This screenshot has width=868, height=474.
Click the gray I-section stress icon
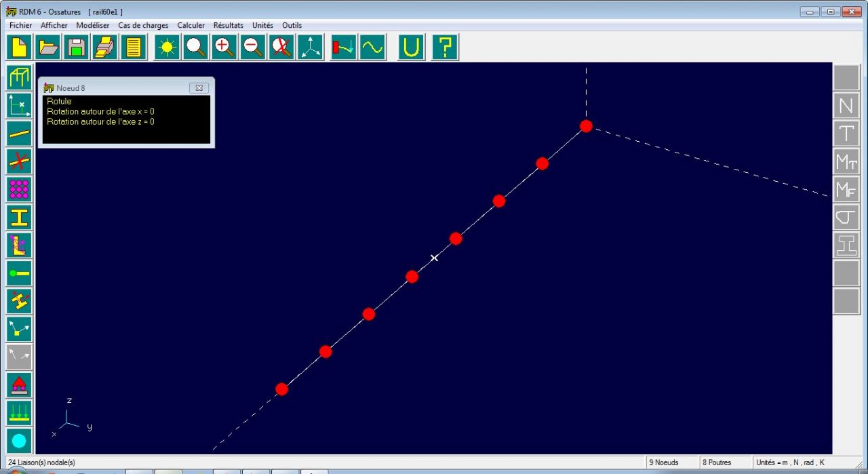tap(846, 245)
